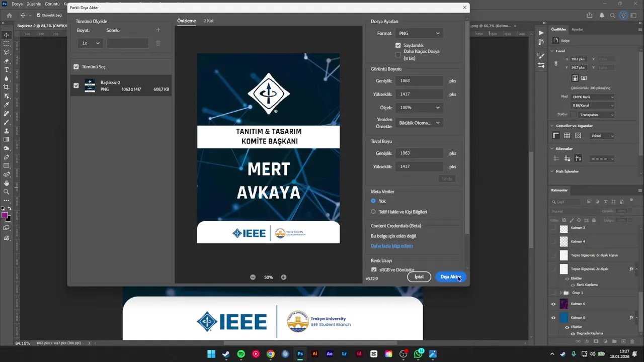Open the Daha fazla bilgi edinin link
This screenshot has height=362, width=644.
tap(391, 246)
